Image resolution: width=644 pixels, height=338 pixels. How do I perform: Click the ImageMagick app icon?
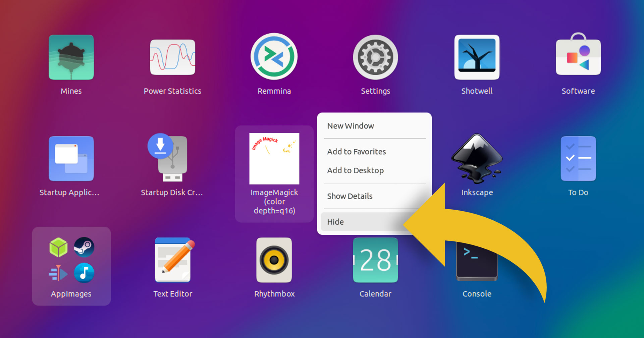[x=274, y=159]
